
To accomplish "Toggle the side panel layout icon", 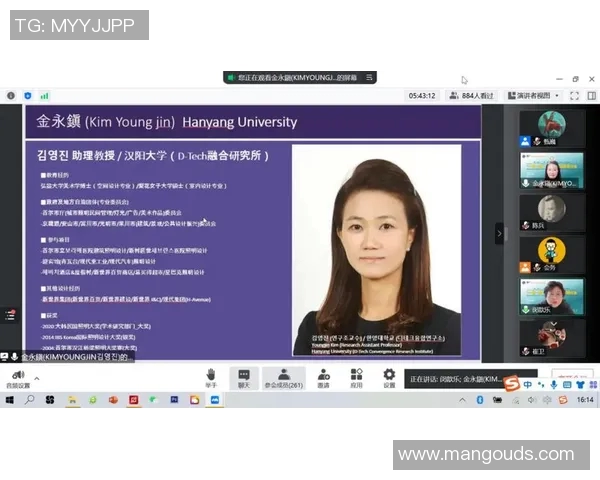I will pos(592,96).
